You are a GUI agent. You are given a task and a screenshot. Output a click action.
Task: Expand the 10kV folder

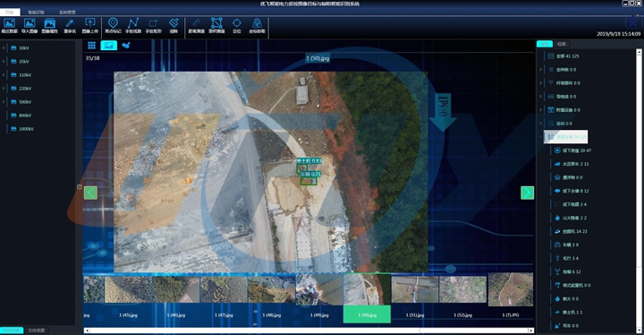4,48
